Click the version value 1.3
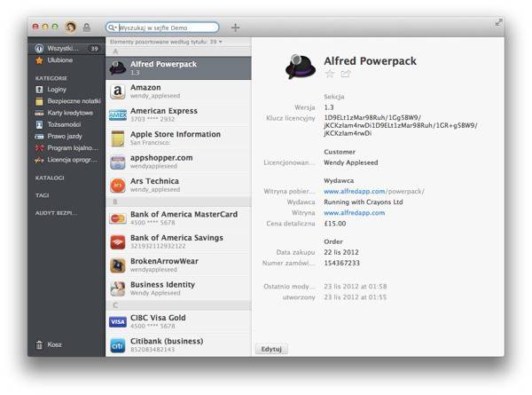This screenshot has width=532, height=395. coord(329,107)
